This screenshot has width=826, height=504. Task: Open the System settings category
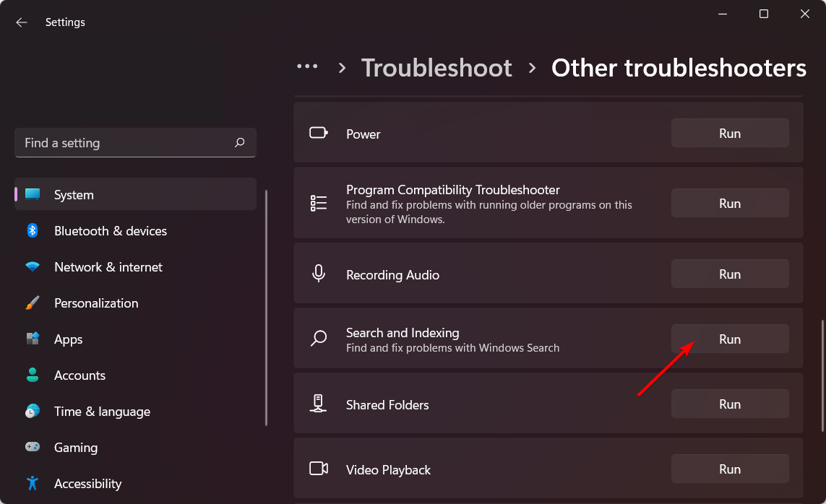pos(135,194)
